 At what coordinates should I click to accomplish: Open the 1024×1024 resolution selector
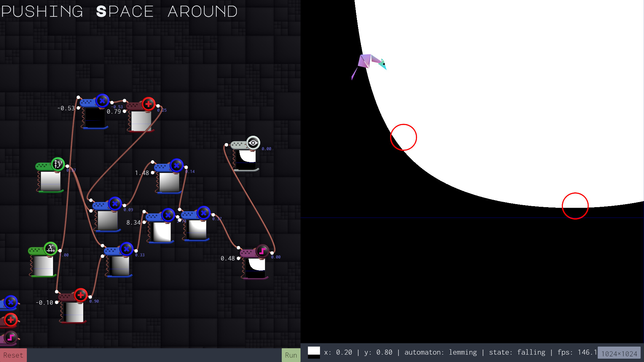coord(619,353)
